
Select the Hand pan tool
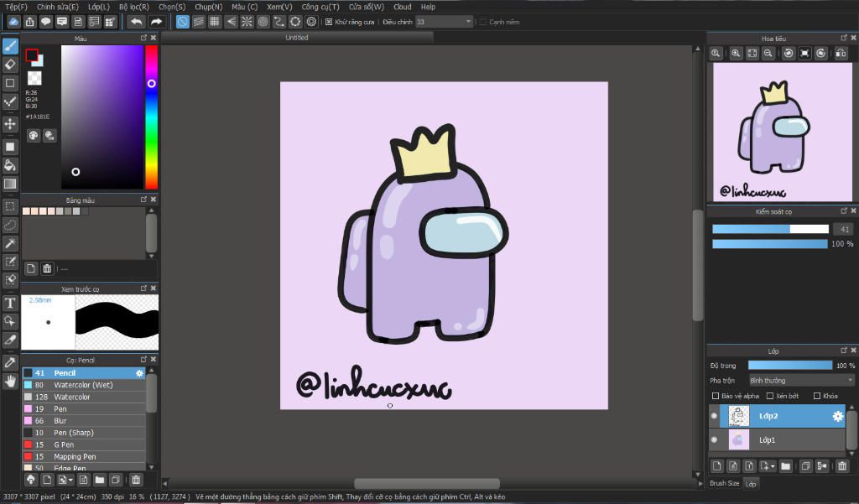[x=10, y=381]
